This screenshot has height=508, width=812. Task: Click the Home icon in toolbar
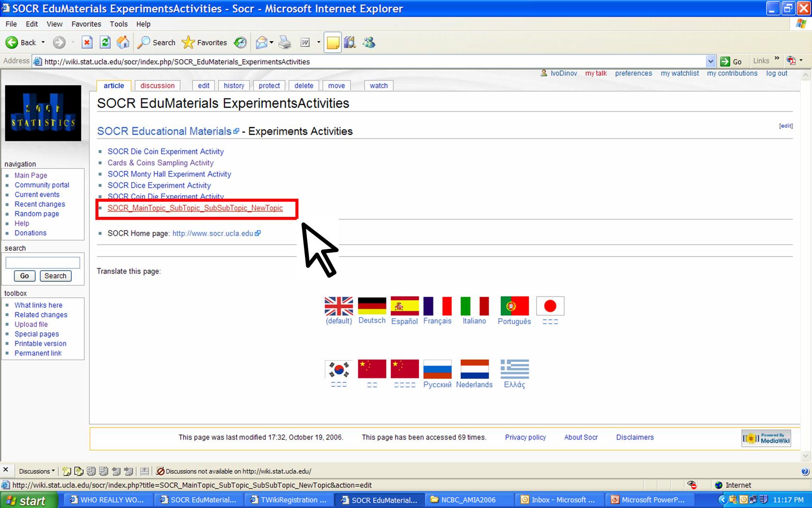tap(123, 43)
